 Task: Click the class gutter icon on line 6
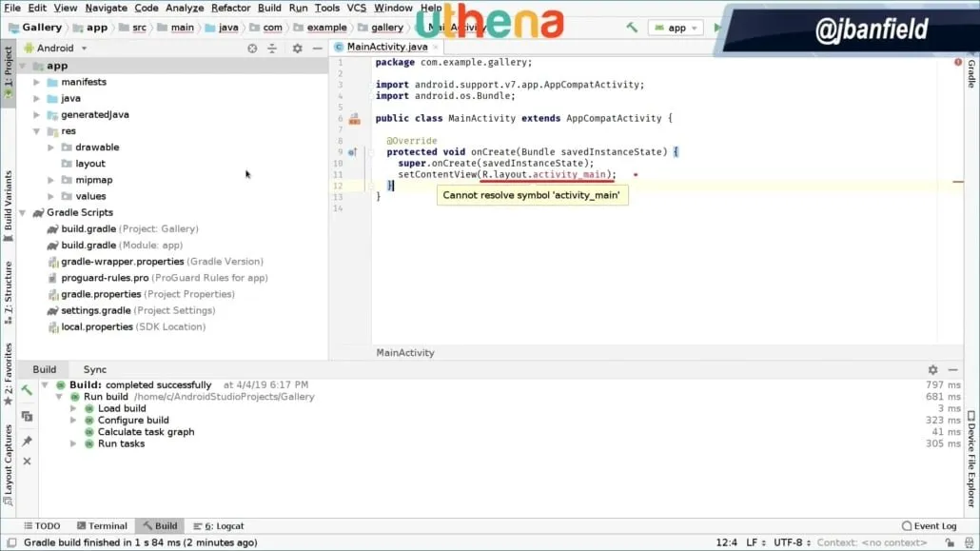[354, 119]
